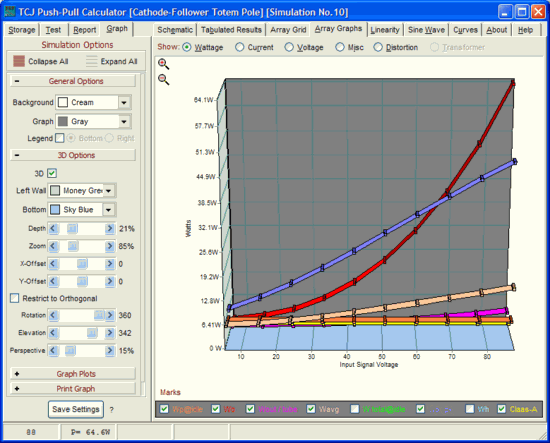Click the zoom out magnifier icon
Image resolution: width=550 pixels, height=443 pixels.
pyautogui.click(x=163, y=80)
